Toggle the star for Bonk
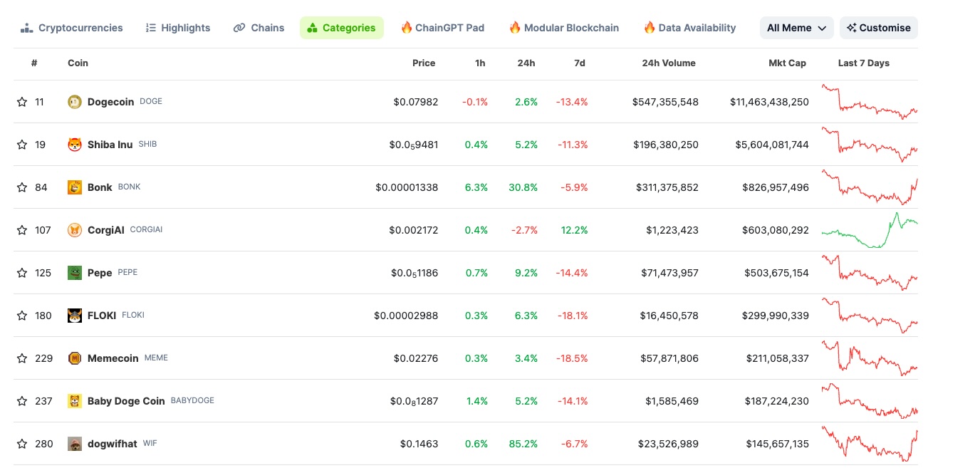Screen dimensions: 980x468 pyautogui.click(x=22, y=187)
